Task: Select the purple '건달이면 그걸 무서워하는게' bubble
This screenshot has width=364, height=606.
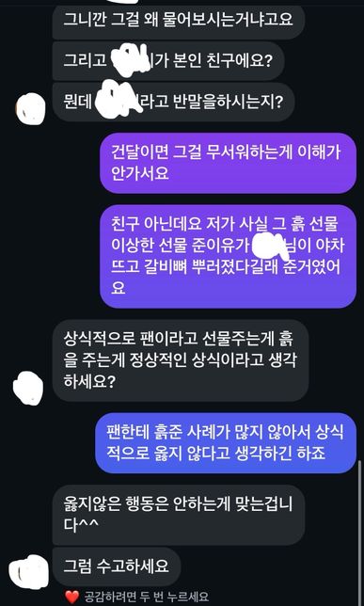Action: click(x=228, y=163)
